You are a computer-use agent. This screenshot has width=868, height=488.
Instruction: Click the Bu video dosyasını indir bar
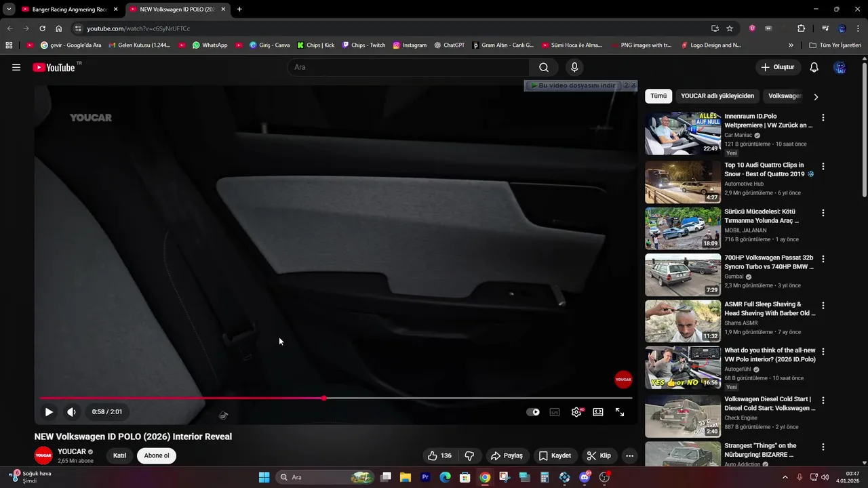(574, 86)
